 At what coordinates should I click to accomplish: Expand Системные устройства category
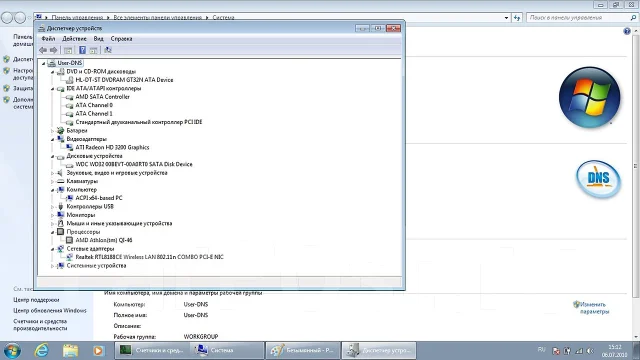click(x=53, y=266)
